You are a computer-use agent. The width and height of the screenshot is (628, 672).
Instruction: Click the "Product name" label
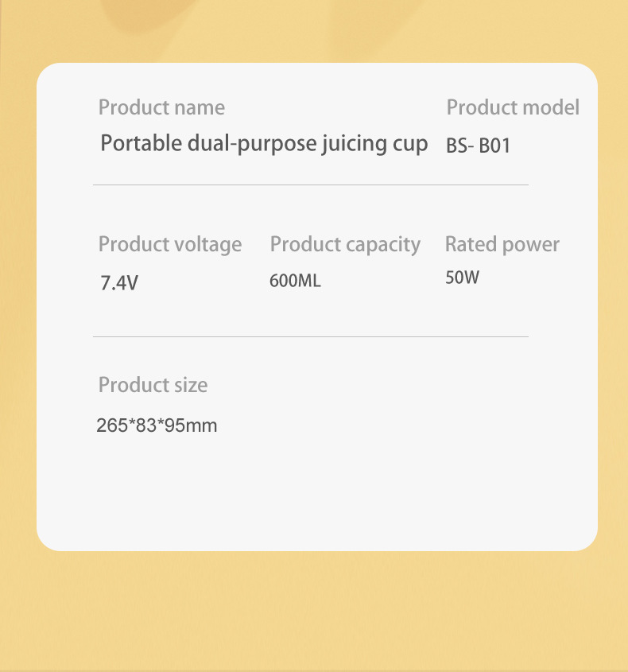pyautogui.click(x=161, y=107)
